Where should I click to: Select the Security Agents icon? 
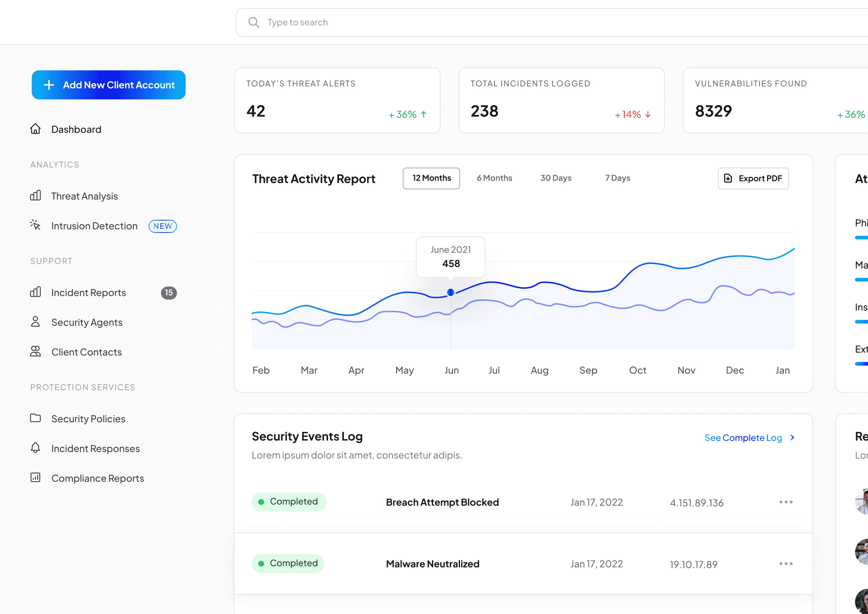click(36, 322)
